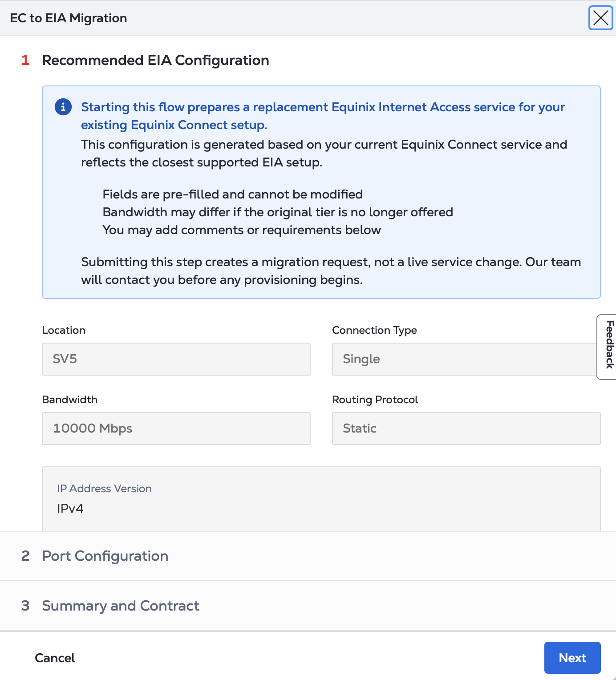Click the blue heading text in the info banner

tap(323, 116)
